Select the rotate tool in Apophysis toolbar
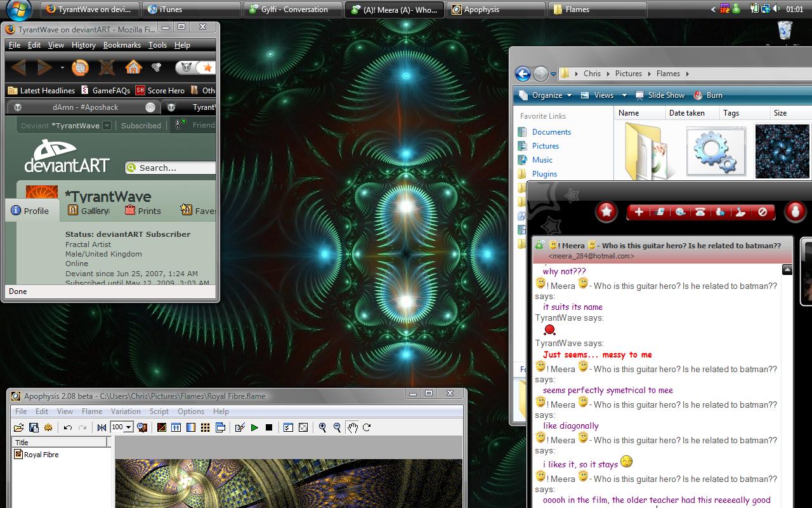 [367, 428]
